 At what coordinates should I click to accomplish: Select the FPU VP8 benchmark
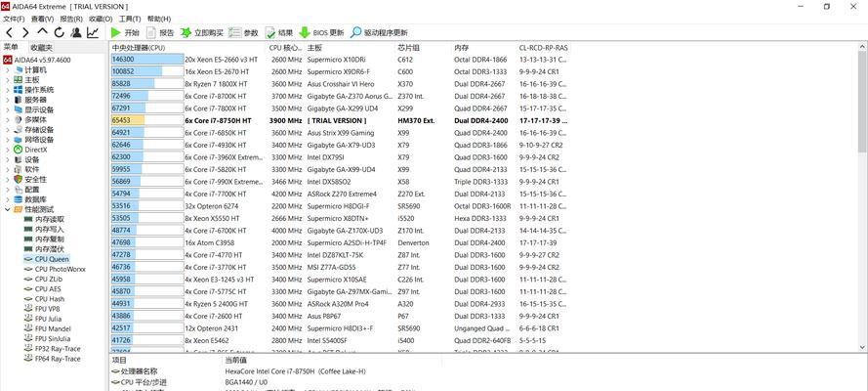click(42, 309)
